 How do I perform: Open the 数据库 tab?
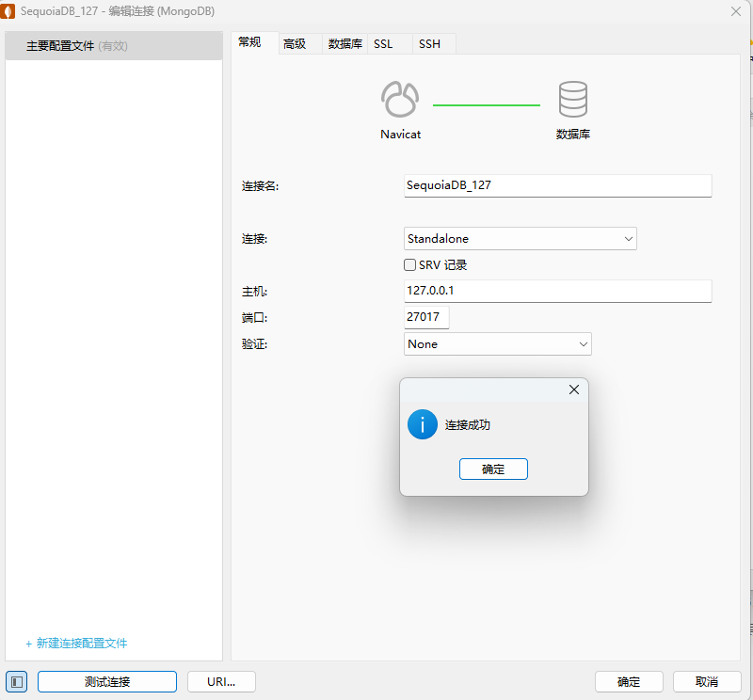click(345, 43)
